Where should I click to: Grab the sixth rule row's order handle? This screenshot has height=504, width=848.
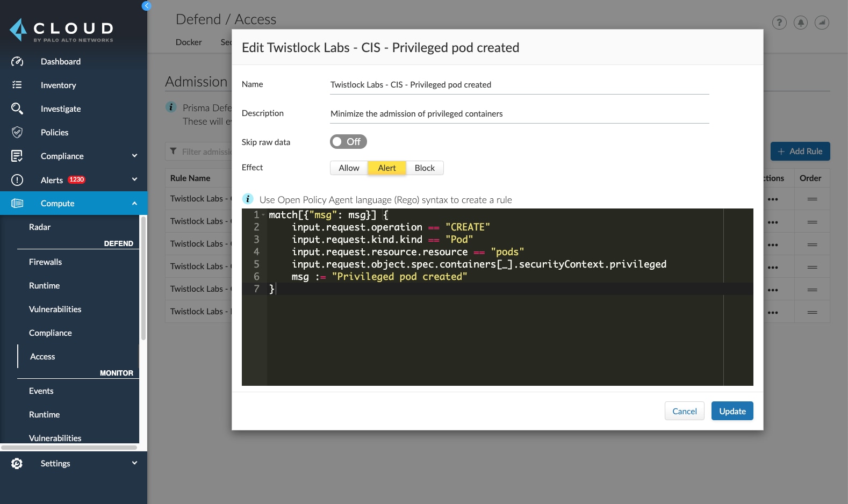(x=812, y=312)
